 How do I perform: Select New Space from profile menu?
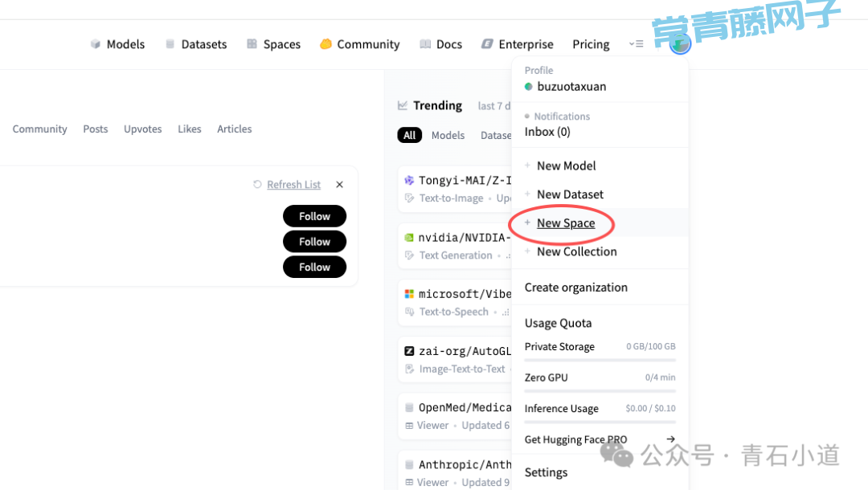[x=566, y=223]
